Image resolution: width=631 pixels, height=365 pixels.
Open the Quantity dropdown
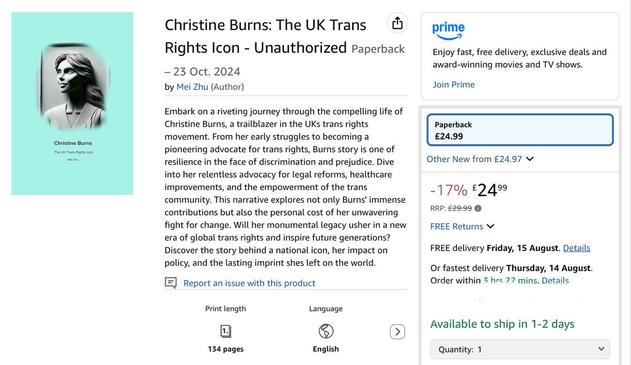pos(520,349)
